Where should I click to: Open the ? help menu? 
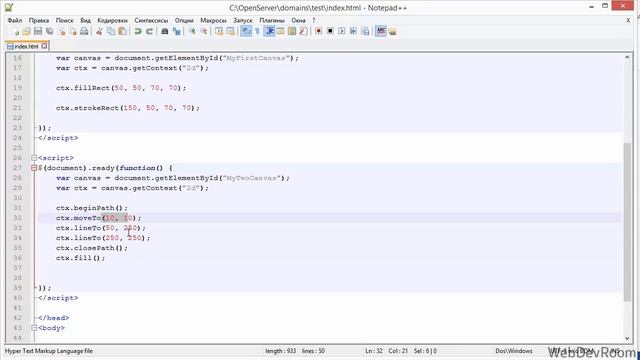[313, 20]
